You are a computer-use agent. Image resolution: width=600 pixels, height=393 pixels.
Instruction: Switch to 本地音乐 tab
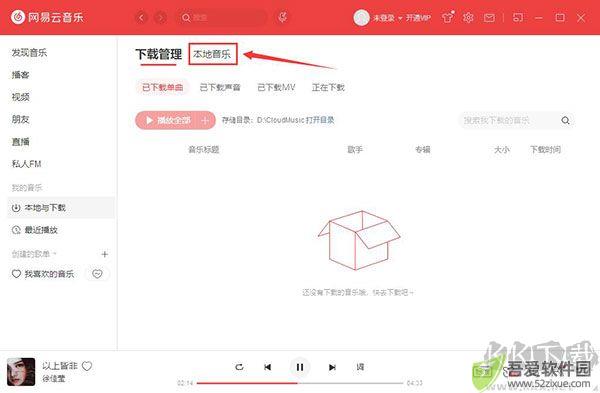212,54
